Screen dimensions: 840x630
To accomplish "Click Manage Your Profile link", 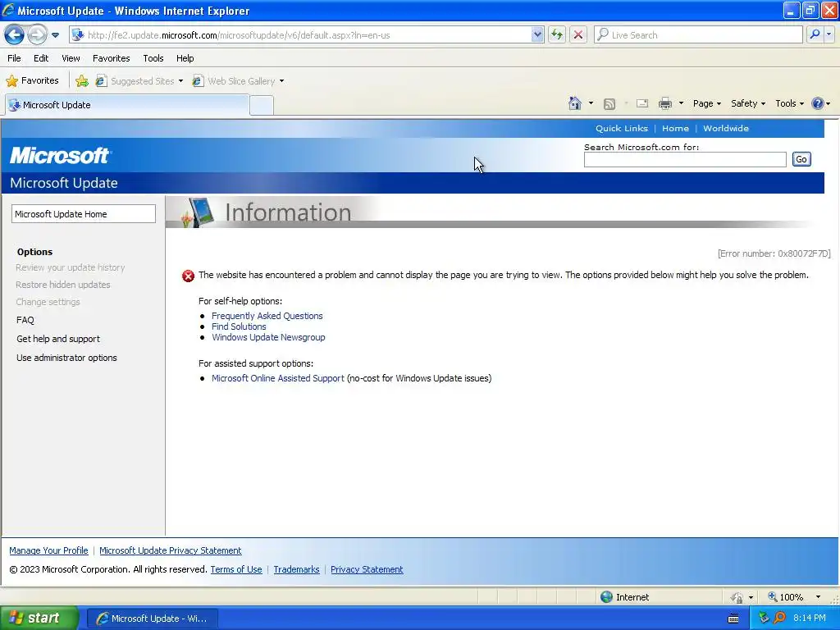I will 48,550.
